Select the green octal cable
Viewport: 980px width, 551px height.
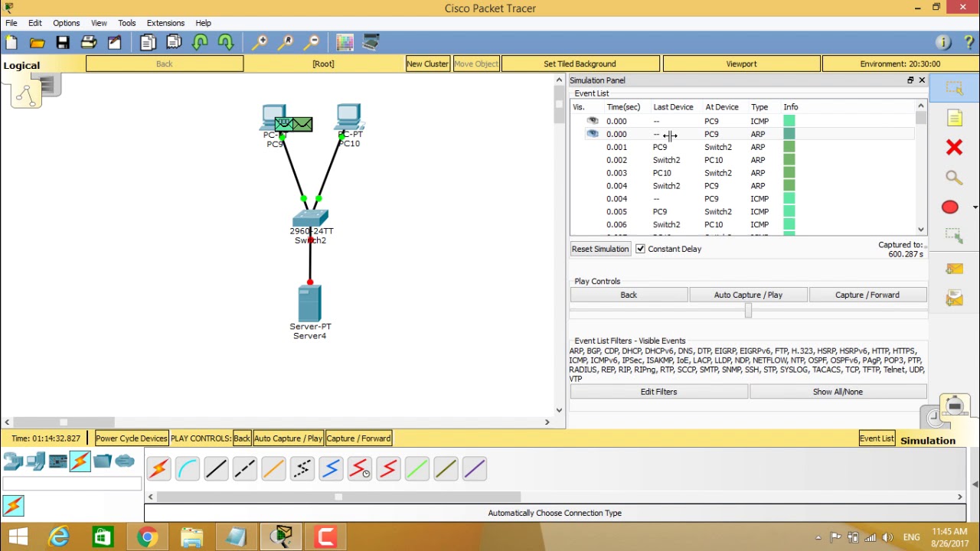[x=417, y=468]
